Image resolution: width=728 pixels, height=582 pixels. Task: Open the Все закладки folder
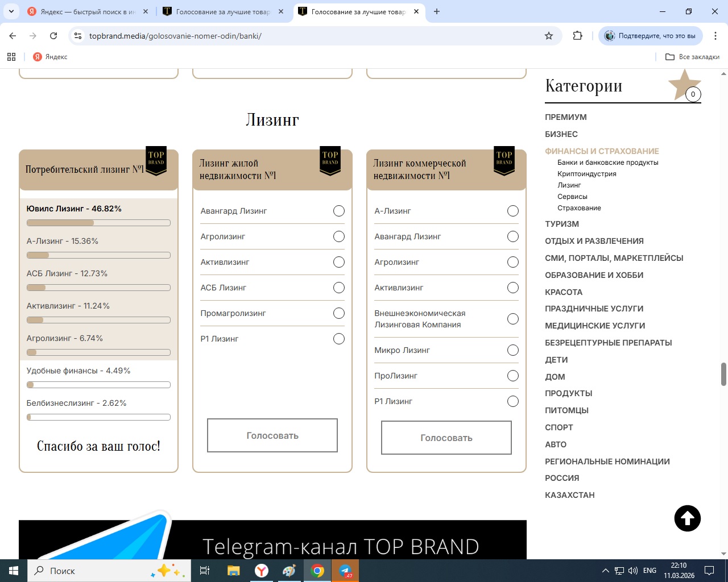[692, 57]
